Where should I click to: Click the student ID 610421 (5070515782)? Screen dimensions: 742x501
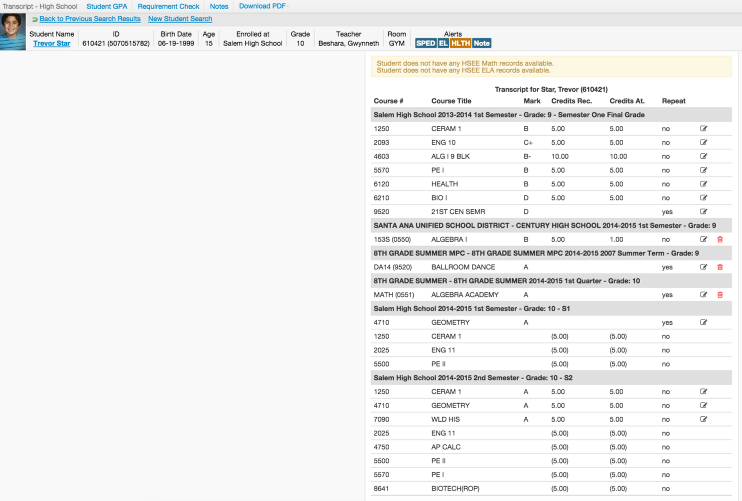tap(115, 43)
